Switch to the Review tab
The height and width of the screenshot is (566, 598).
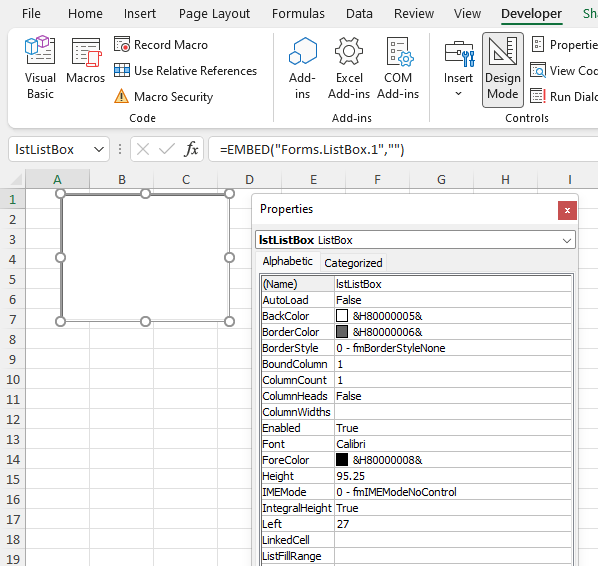coord(414,14)
